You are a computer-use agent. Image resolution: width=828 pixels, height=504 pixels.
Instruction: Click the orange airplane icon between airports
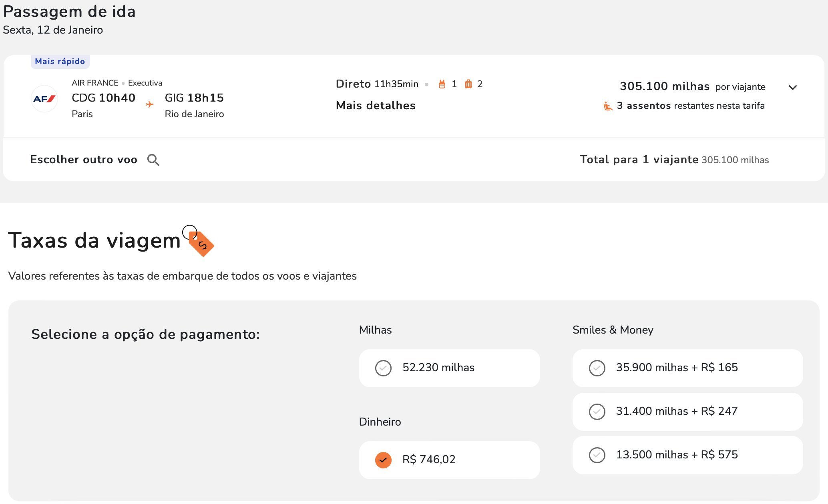(150, 104)
